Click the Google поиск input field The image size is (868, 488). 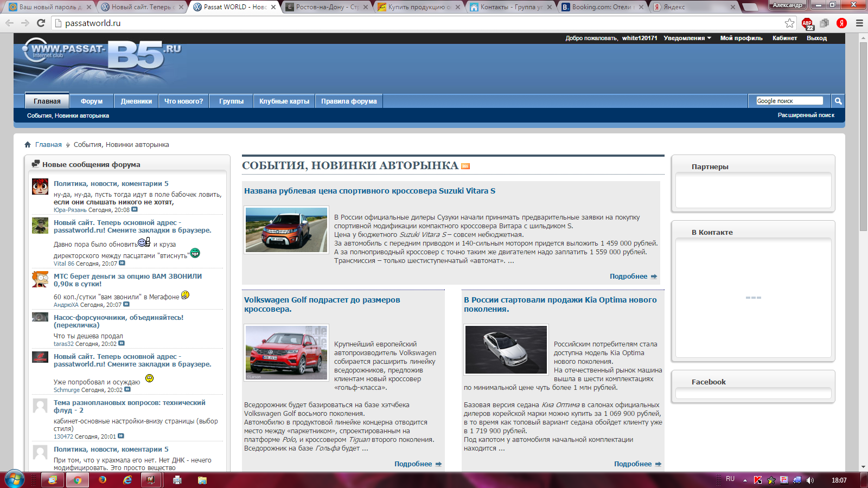click(x=789, y=101)
